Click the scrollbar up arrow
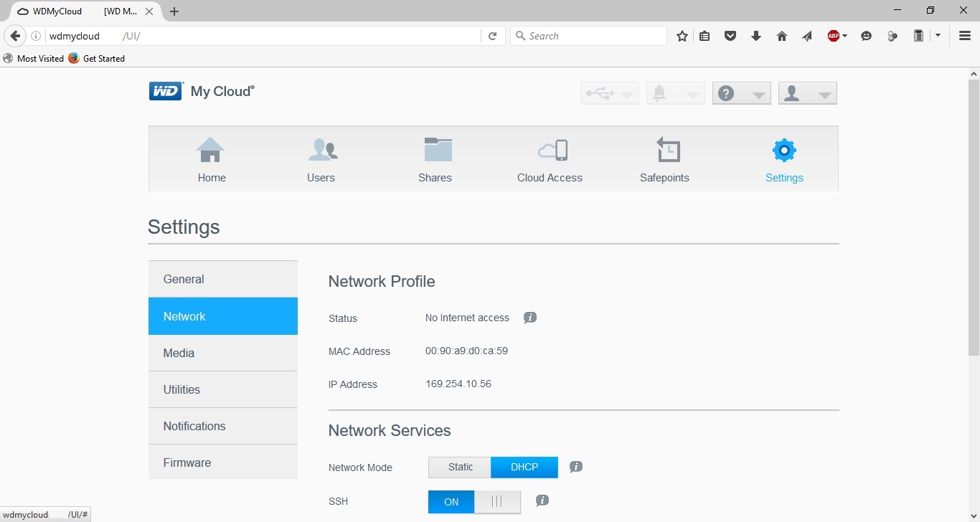The width and height of the screenshot is (980, 522). pos(974,74)
